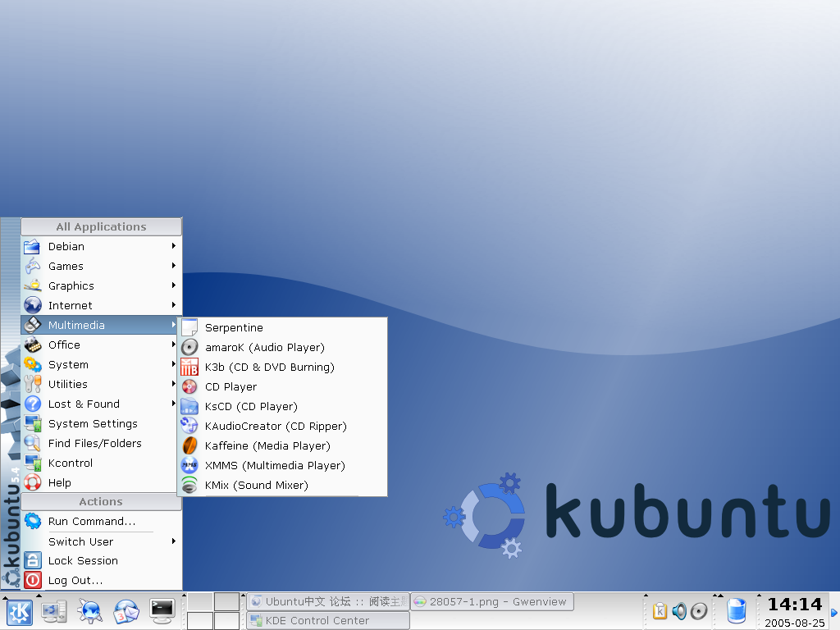The height and width of the screenshot is (630, 840).
Task: Switch to the 28057-1.png Gwenview taskbar window
Action: click(492, 601)
